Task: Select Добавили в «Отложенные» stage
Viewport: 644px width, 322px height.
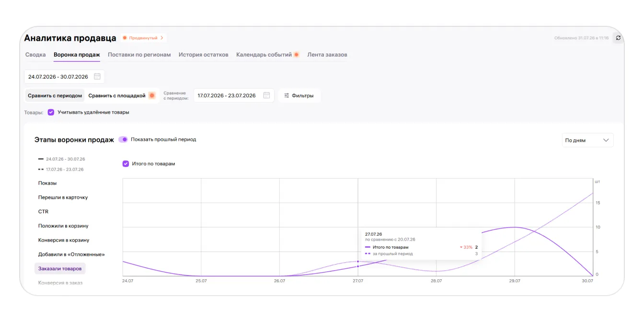Action: coord(71,254)
